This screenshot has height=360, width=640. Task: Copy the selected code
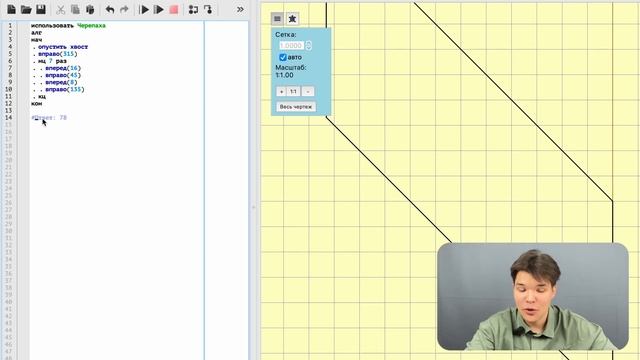75,9
